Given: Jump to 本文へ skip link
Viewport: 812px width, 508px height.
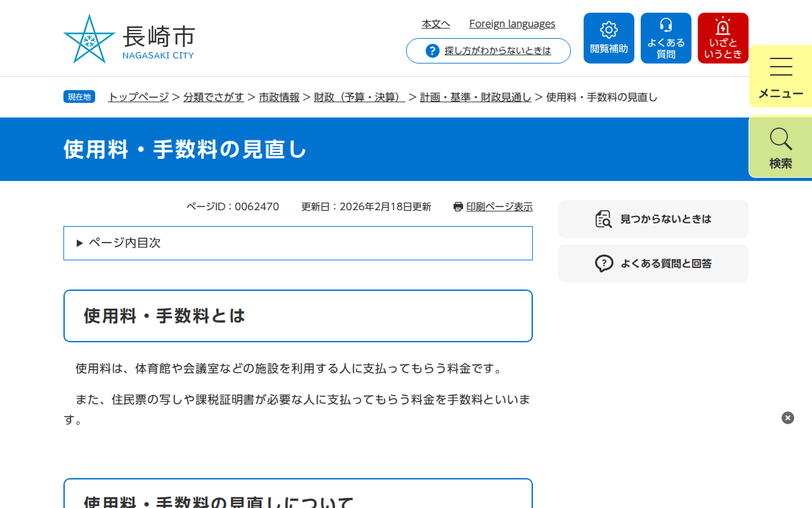Looking at the screenshot, I should tap(436, 24).
